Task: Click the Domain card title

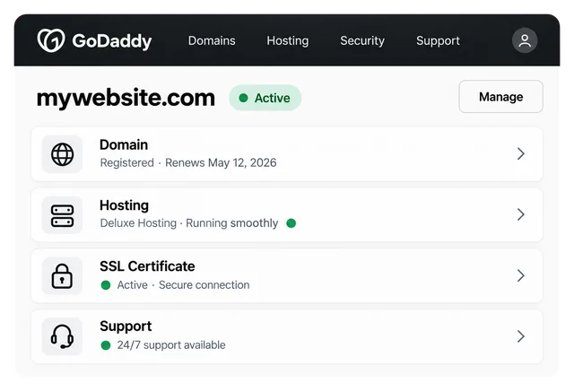Action: coord(124,145)
